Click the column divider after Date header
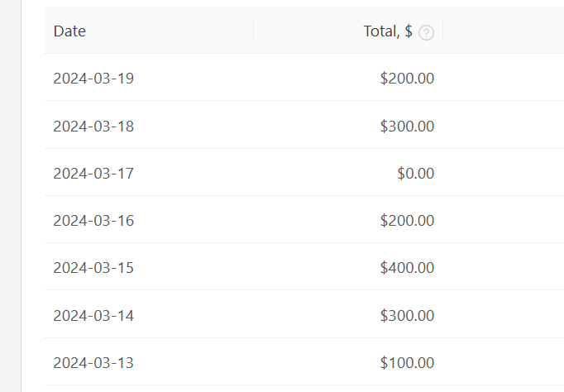564x392 pixels. tap(254, 30)
